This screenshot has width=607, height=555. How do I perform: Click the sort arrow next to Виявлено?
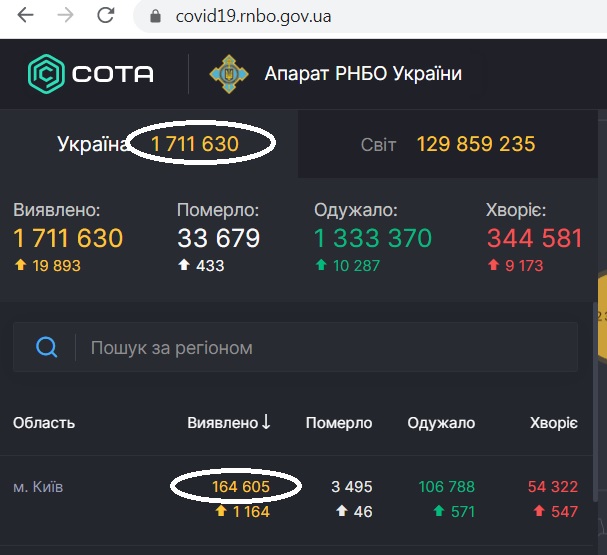coord(266,422)
